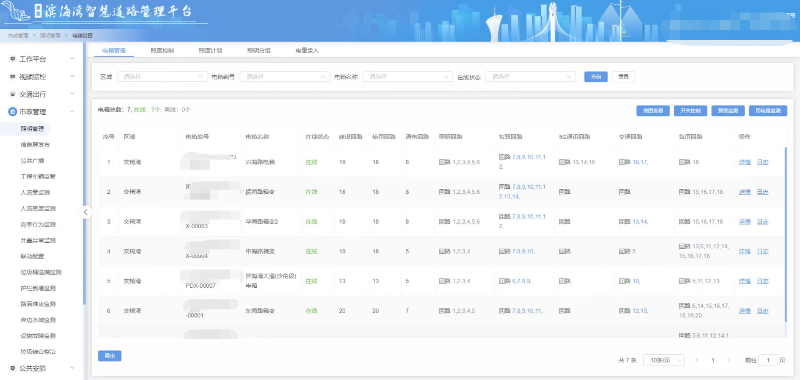Viewport: 800px width, 380px height.
Task: Open 详情 for row 1 兴海路电箱
Action: (x=744, y=162)
